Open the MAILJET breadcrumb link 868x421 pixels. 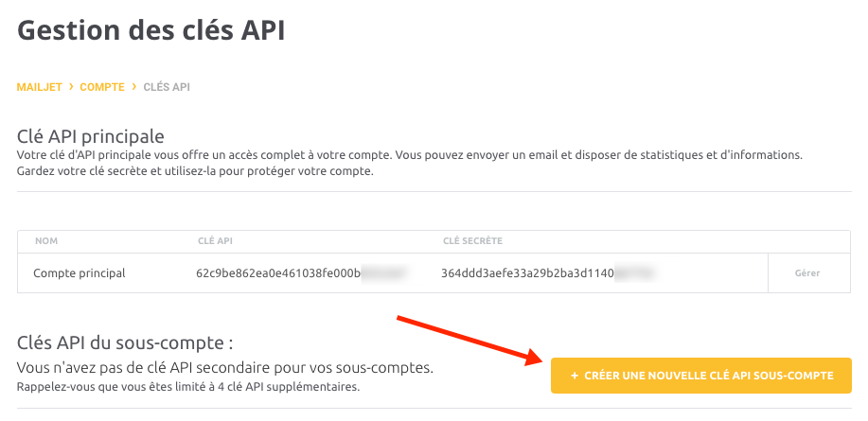point(40,87)
